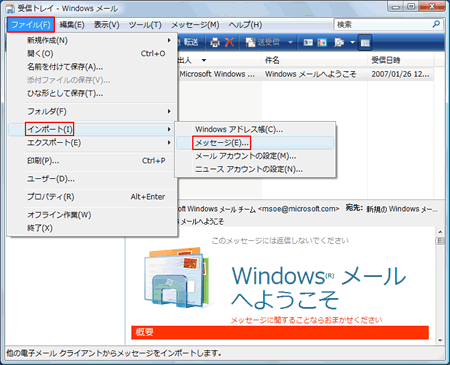
Task: Select ニュース アカウントの設定(N)... option
Action: pos(255,169)
